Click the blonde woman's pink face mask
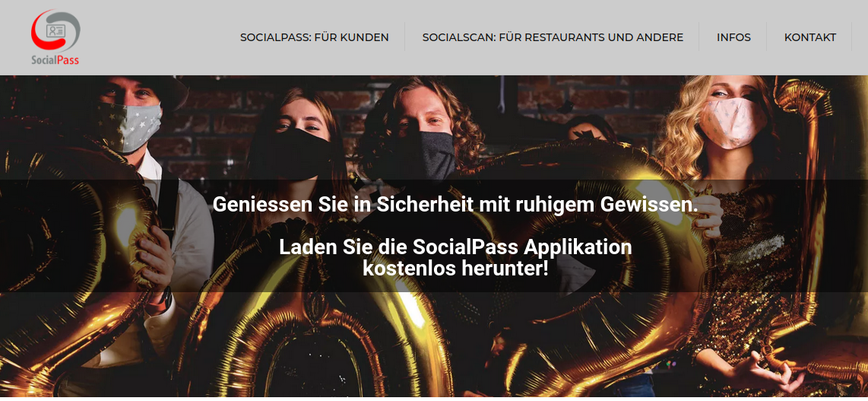 733,121
